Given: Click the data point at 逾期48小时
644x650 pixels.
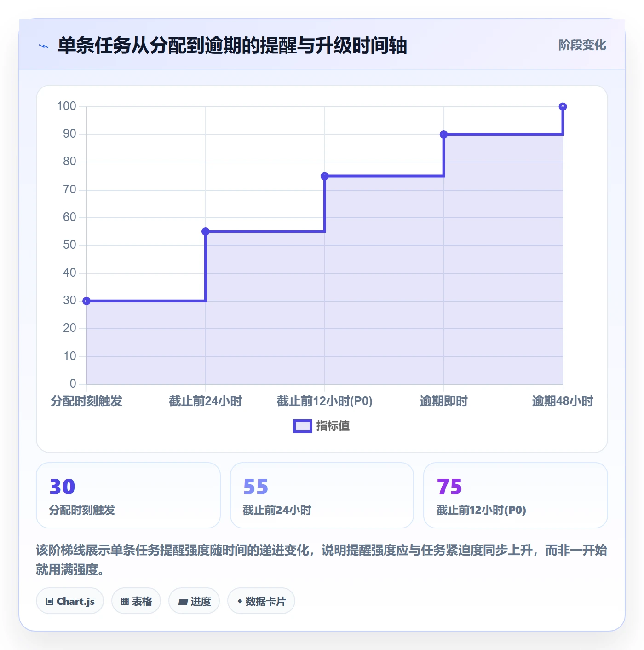Looking at the screenshot, I should (563, 107).
